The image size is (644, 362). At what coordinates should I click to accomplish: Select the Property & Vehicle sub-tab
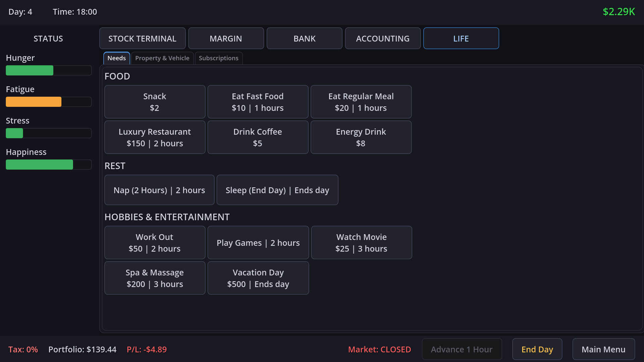(162, 58)
